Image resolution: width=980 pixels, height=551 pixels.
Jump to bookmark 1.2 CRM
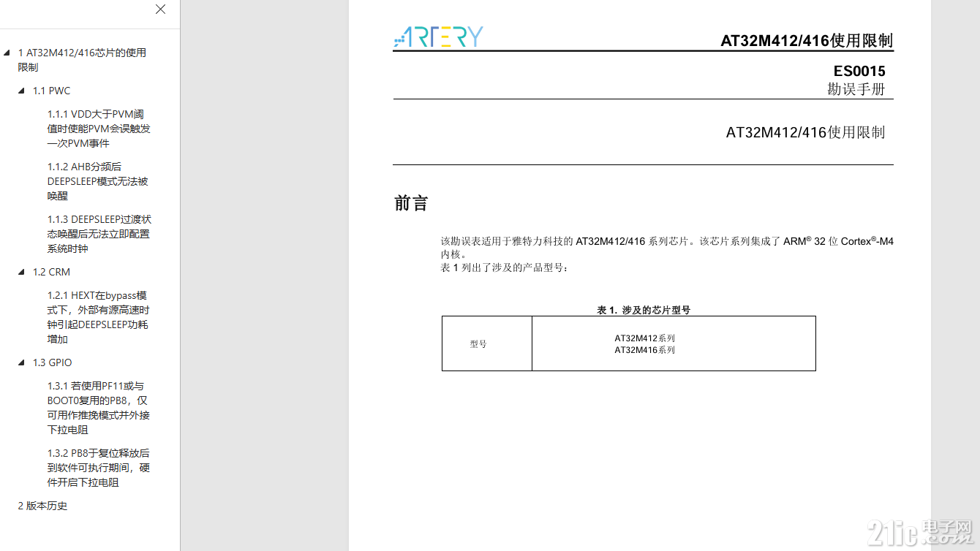click(x=51, y=272)
